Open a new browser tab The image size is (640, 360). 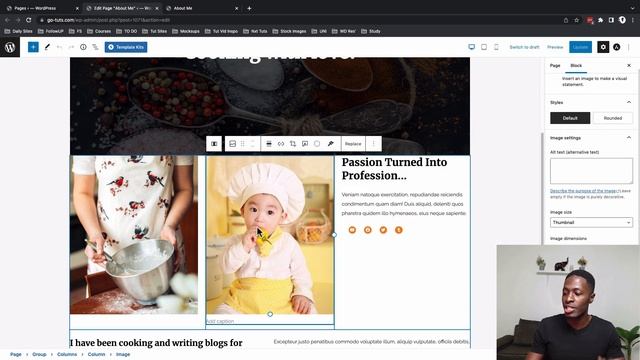249,8
